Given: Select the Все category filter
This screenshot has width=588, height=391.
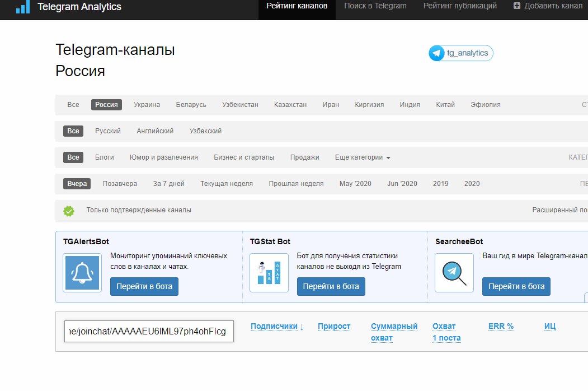Looking at the screenshot, I should (x=73, y=157).
